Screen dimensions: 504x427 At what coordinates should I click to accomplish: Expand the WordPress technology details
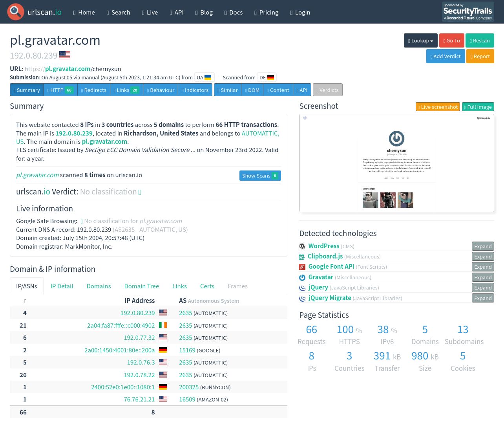[x=483, y=246]
